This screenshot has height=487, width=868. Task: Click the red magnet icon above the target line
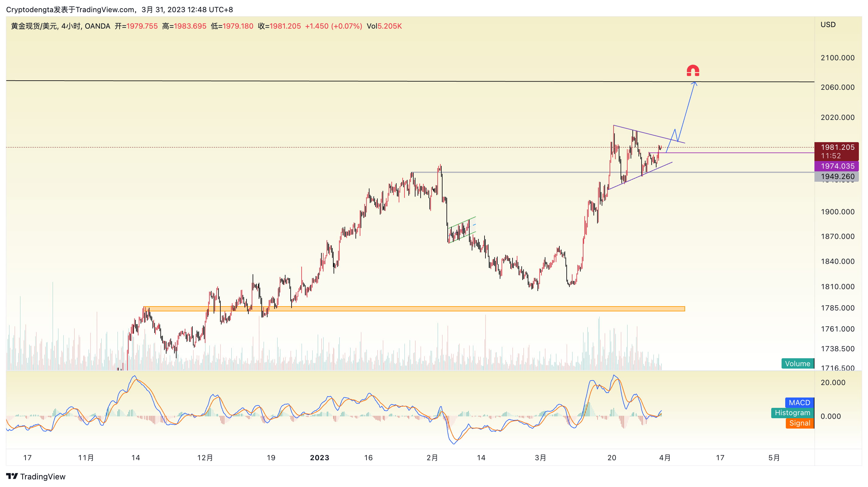pos(693,70)
